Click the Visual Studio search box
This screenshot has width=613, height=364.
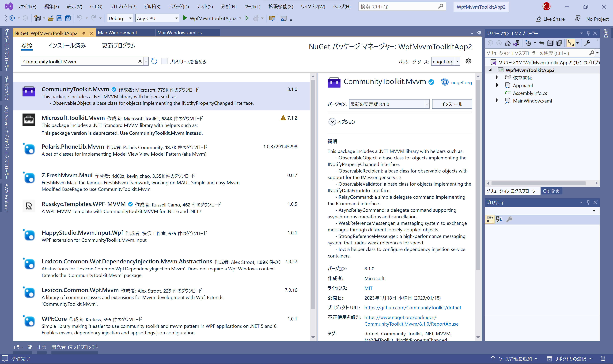[402, 7]
